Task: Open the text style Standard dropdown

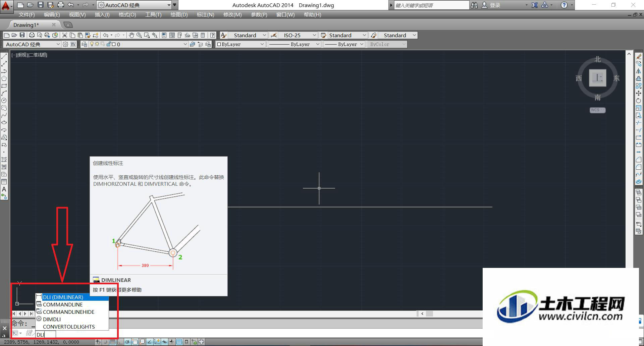Action: click(248, 35)
